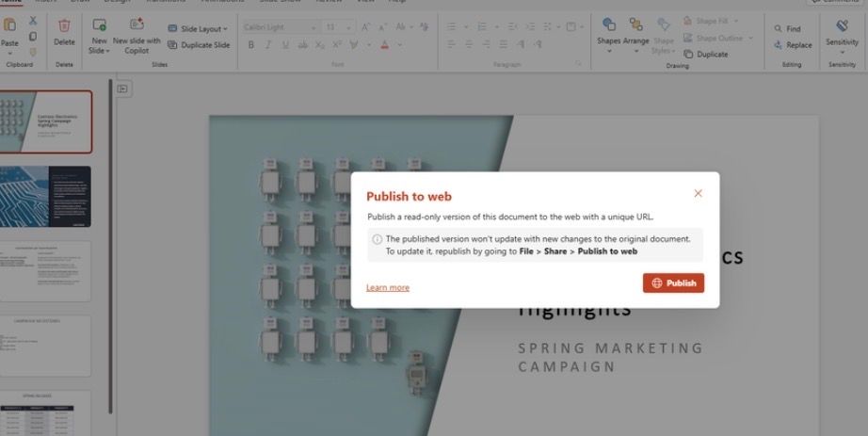868x436 pixels.
Task: Click the Duplicate button in Drawing group
Action: point(706,55)
